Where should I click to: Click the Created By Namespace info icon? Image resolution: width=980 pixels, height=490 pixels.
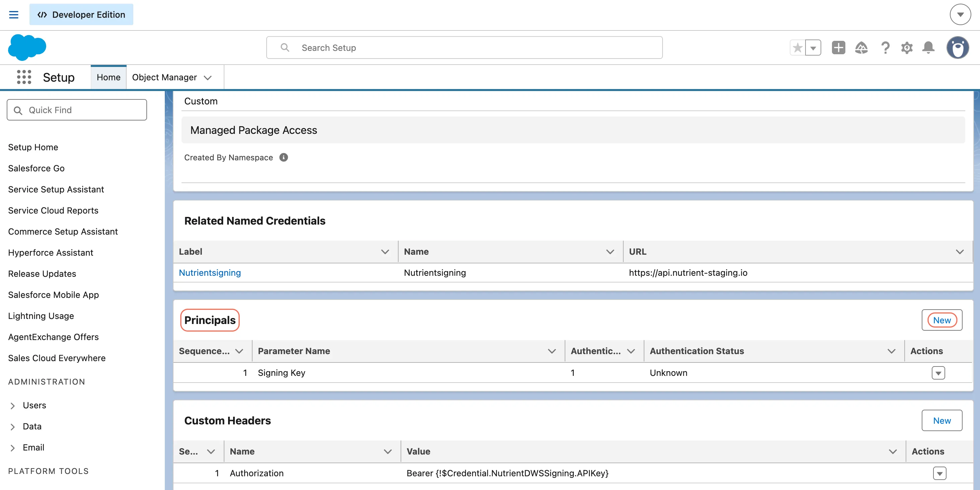[283, 157]
